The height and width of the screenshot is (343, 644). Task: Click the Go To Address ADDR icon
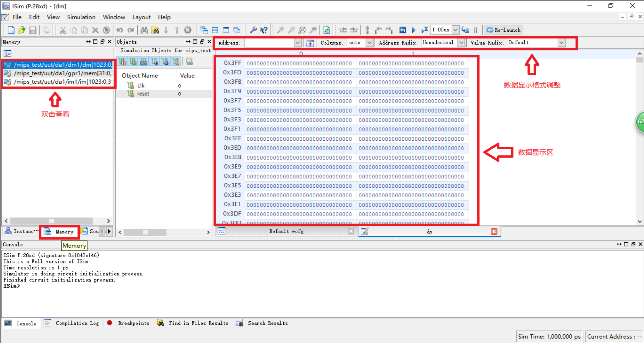pyautogui.click(x=310, y=43)
